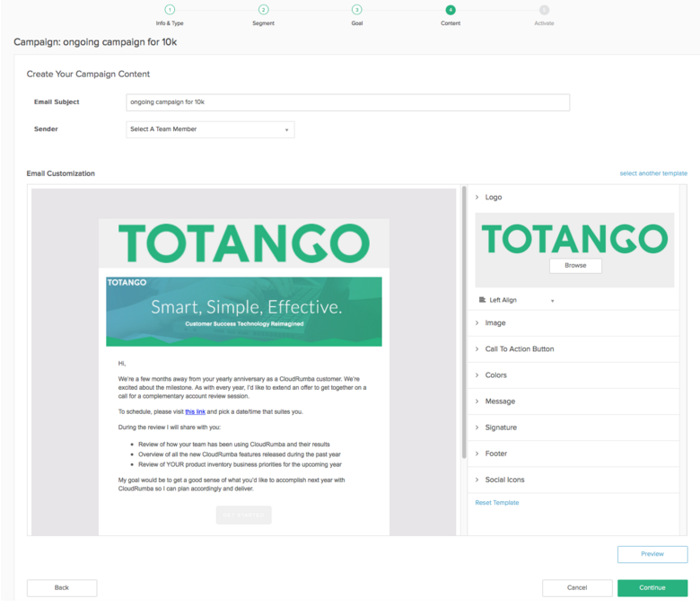
Task: Go to the Goal step circle
Action: click(356, 9)
